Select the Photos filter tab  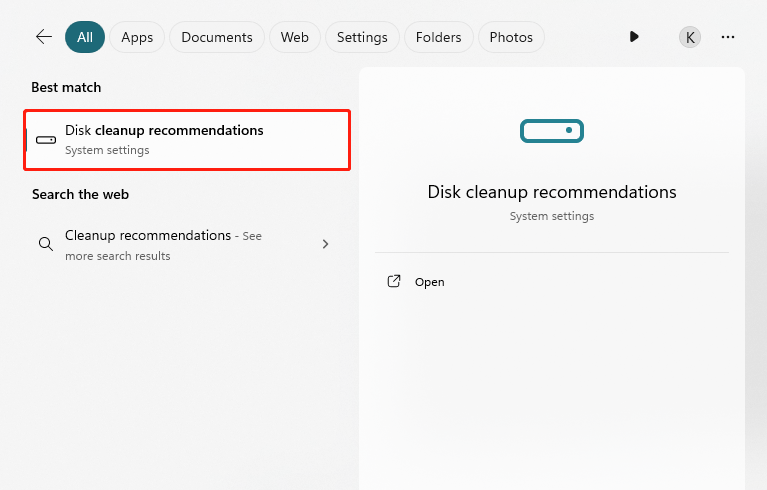click(511, 37)
